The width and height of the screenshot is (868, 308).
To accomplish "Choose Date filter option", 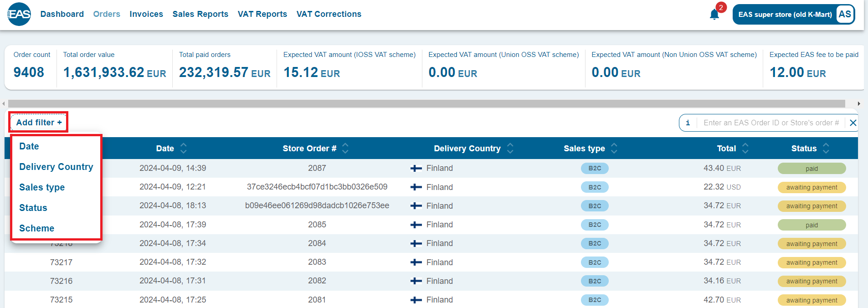I will click(x=29, y=146).
